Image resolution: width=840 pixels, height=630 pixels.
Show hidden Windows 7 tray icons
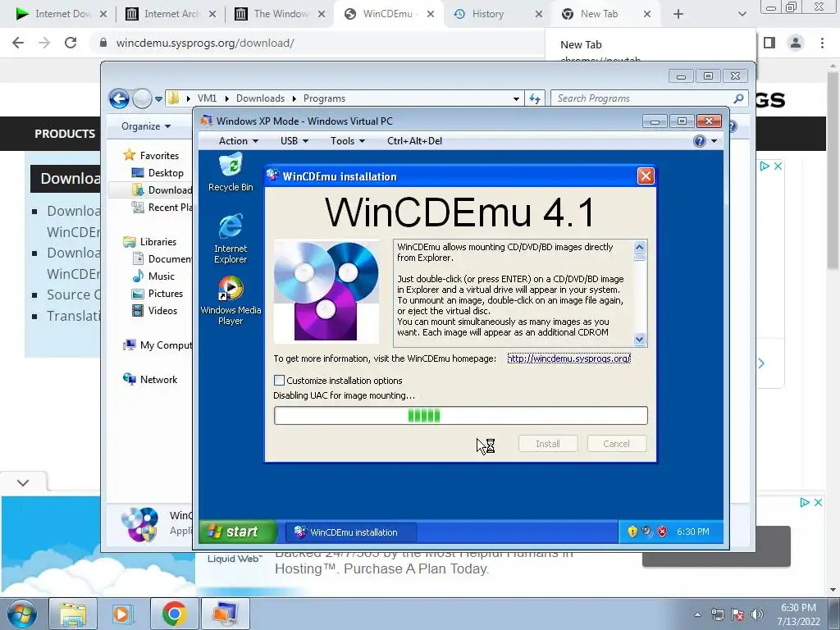697,614
